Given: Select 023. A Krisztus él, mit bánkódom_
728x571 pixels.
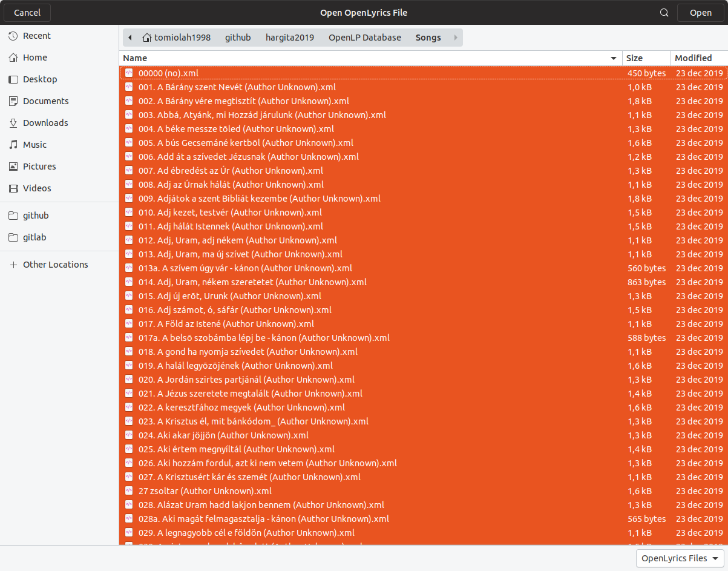Looking at the screenshot, I should [424, 421].
